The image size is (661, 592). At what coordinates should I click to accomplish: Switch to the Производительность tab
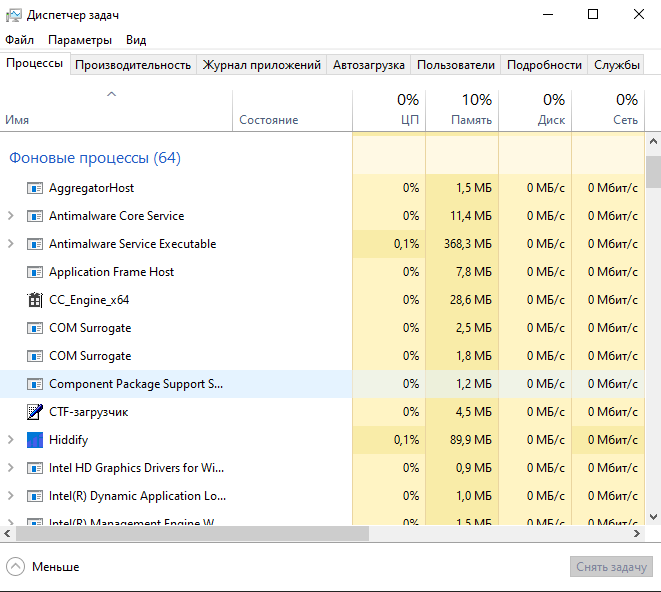(x=133, y=65)
